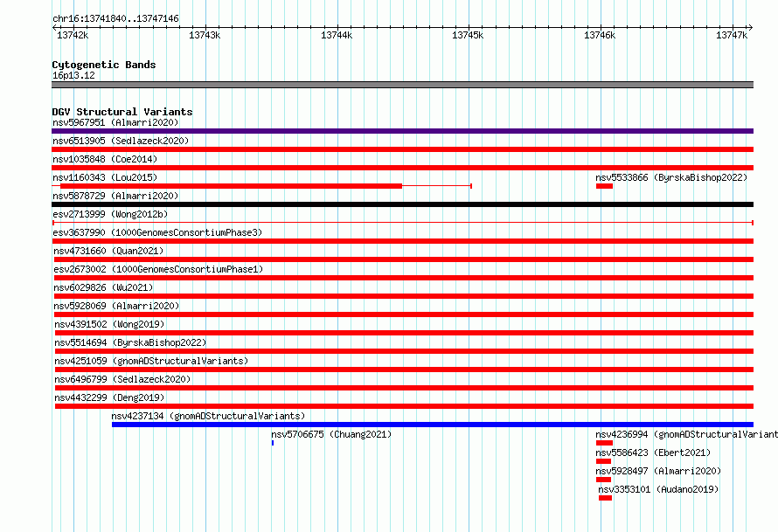The height and width of the screenshot is (532, 778).
Task: Open the nsv4391502 (Wong2019) label
Action: pos(109,324)
